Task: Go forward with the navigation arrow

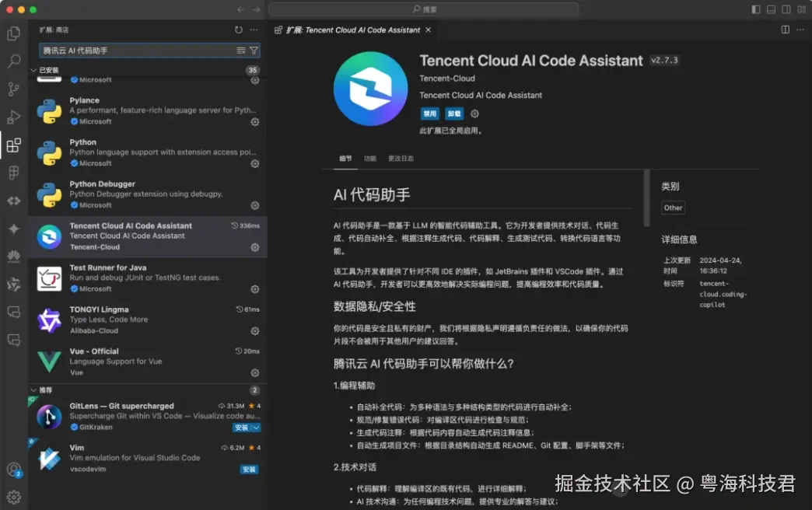Action: [256, 9]
